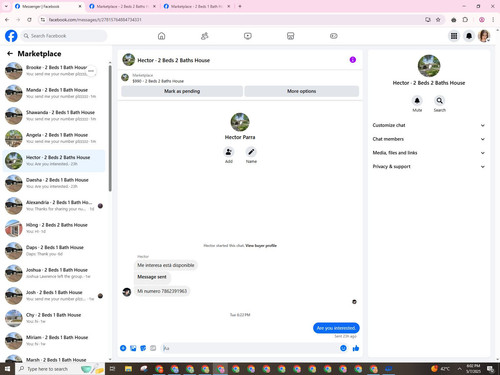Click the 'Are you interested.' sent message

336,328
